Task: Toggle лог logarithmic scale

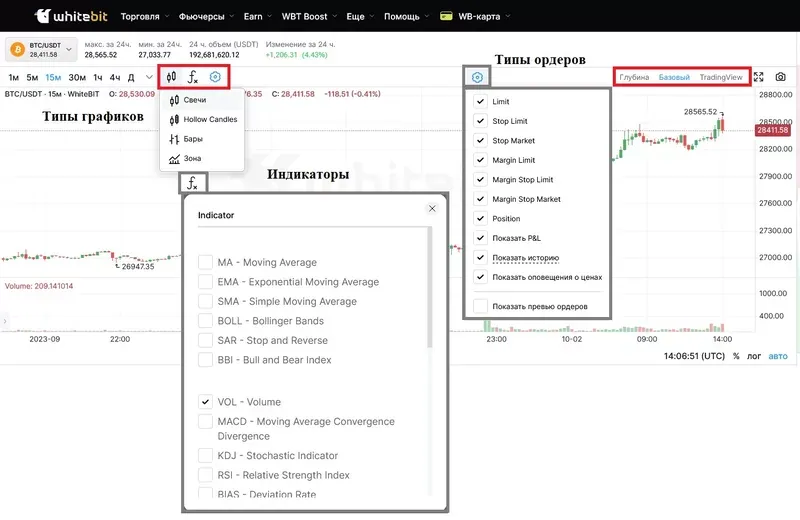Action: coord(754,356)
